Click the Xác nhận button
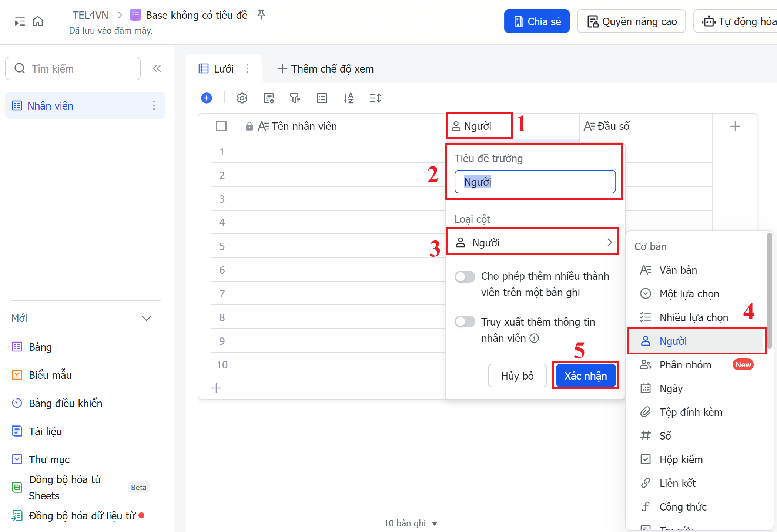Viewport: 777px width, 532px height. (x=585, y=376)
